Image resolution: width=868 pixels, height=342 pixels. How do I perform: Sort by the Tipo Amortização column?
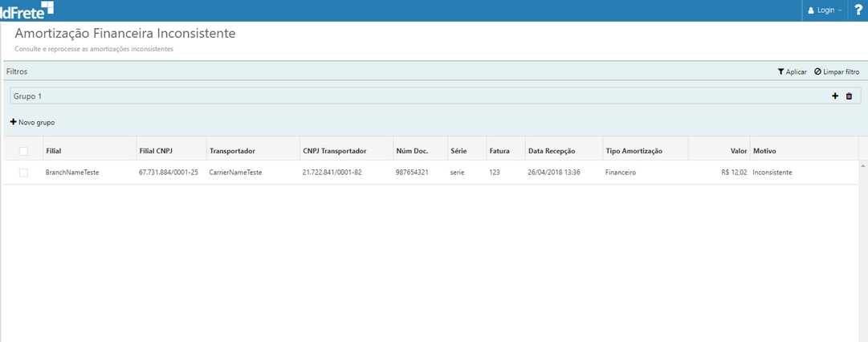[634, 151]
